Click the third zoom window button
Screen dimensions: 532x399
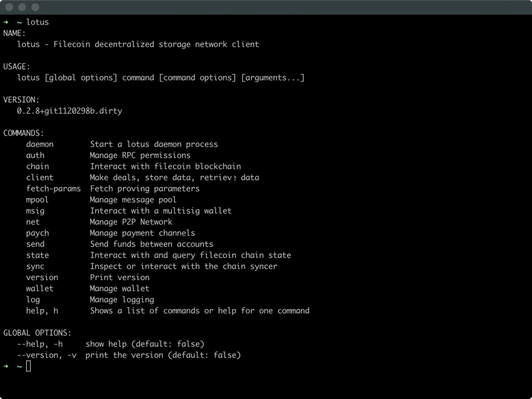(35, 7)
